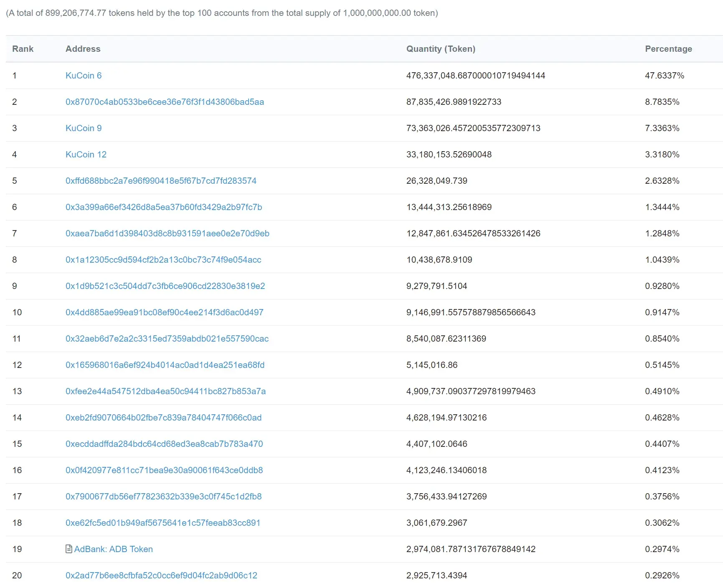
Task: Select quantity 73,363,026.457200535772309713
Action: pos(473,128)
